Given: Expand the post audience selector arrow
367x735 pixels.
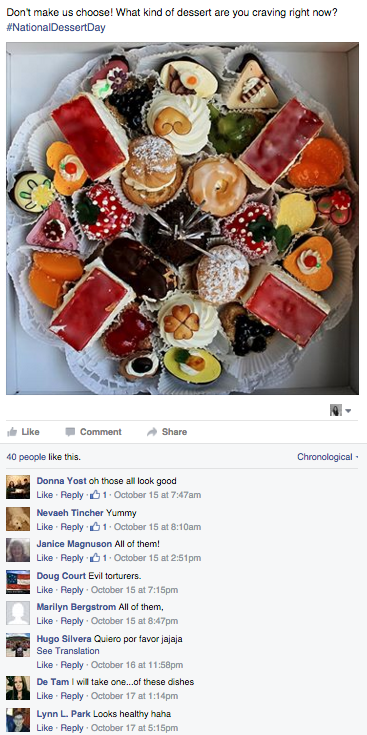Looking at the screenshot, I should 348,411.
